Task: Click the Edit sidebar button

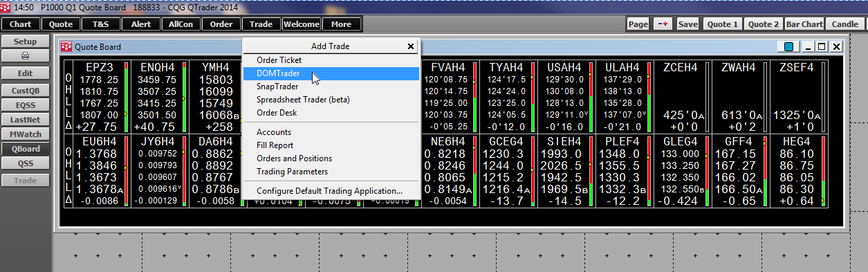Action: pyautogui.click(x=25, y=73)
